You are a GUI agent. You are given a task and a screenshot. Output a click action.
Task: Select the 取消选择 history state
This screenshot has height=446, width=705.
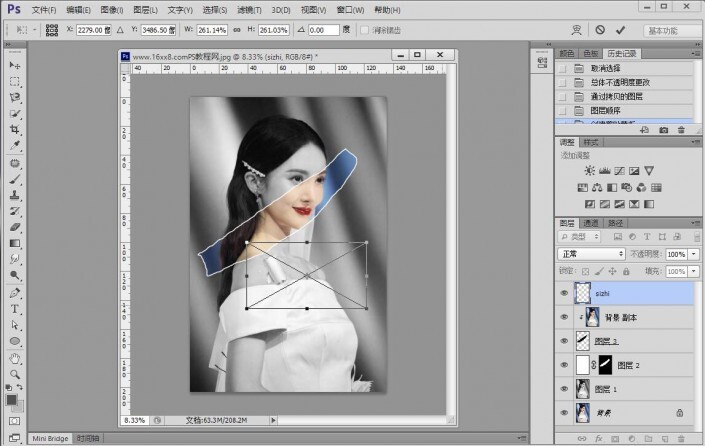point(606,67)
